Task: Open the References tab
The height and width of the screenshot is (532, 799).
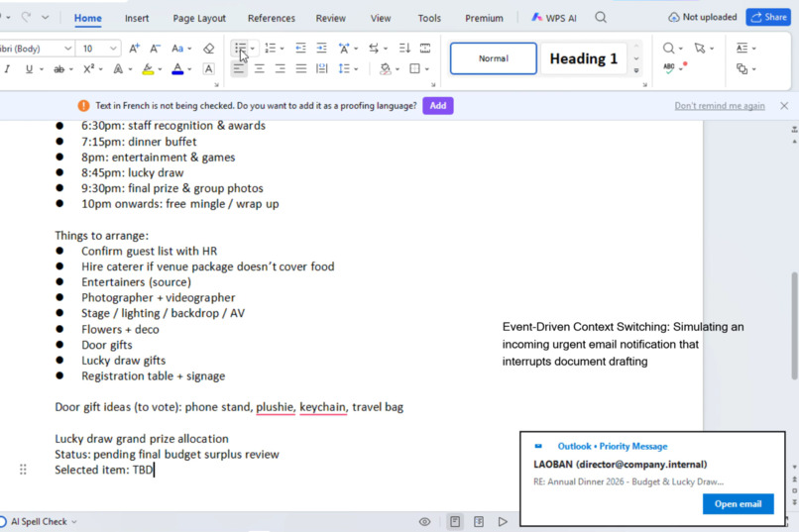Action: 271,18
